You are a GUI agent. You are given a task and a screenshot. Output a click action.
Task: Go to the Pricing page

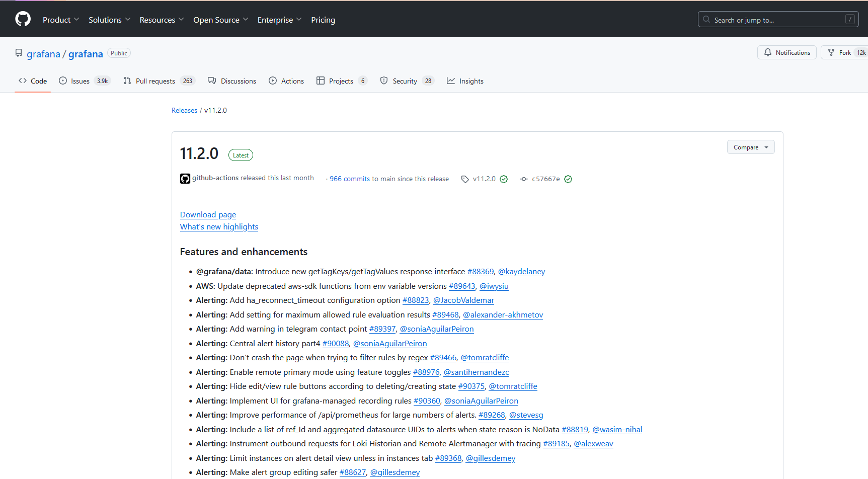coord(323,20)
